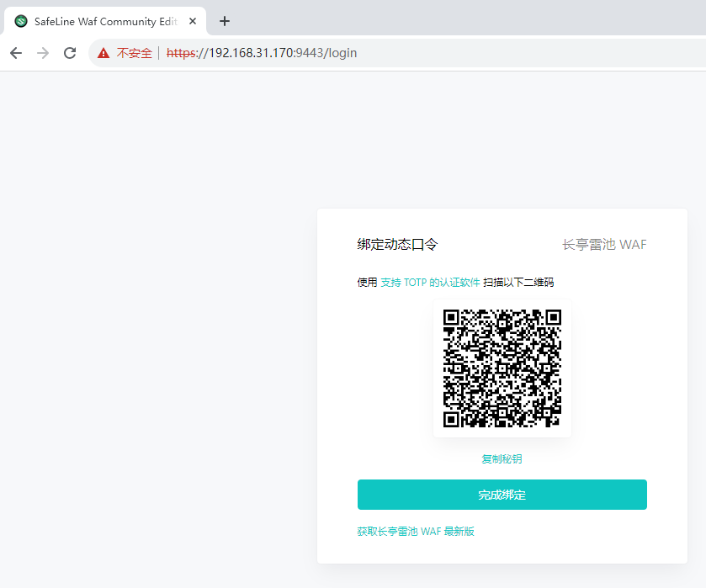This screenshot has height=588, width=706.
Task: Click the red not-secure warning icon
Action: pyautogui.click(x=104, y=53)
